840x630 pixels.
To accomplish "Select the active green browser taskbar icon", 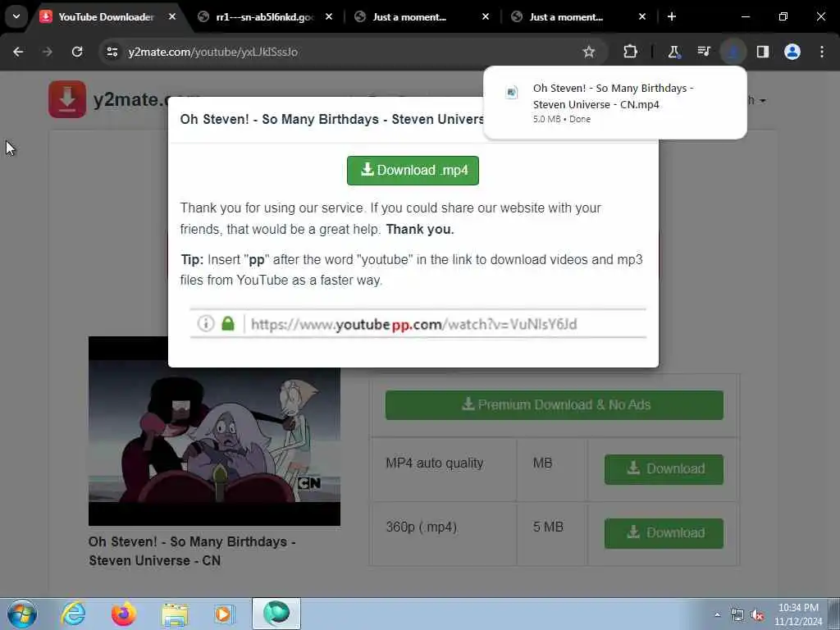I will click(276, 614).
